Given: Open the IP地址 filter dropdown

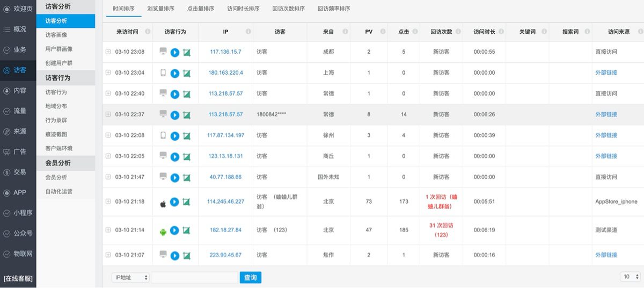Looking at the screenshot, I should (130, 277).
